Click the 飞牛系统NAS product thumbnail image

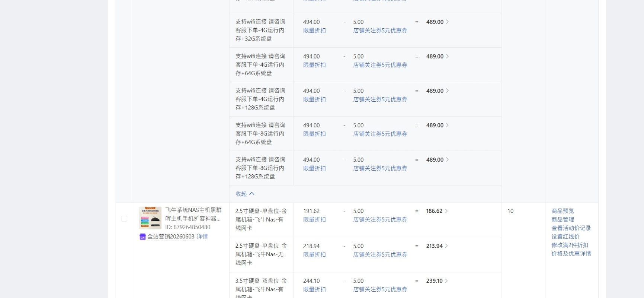pos(150,218)
